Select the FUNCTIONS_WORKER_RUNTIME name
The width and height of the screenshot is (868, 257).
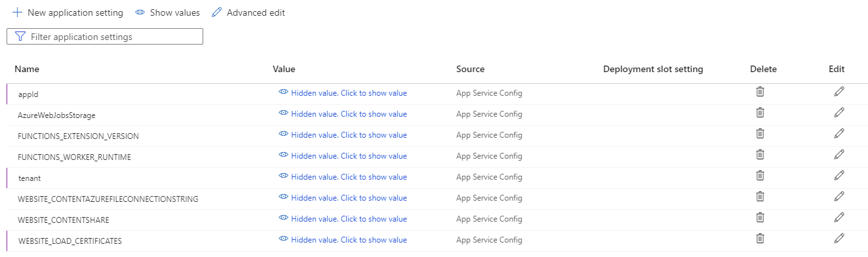point(74,157)
